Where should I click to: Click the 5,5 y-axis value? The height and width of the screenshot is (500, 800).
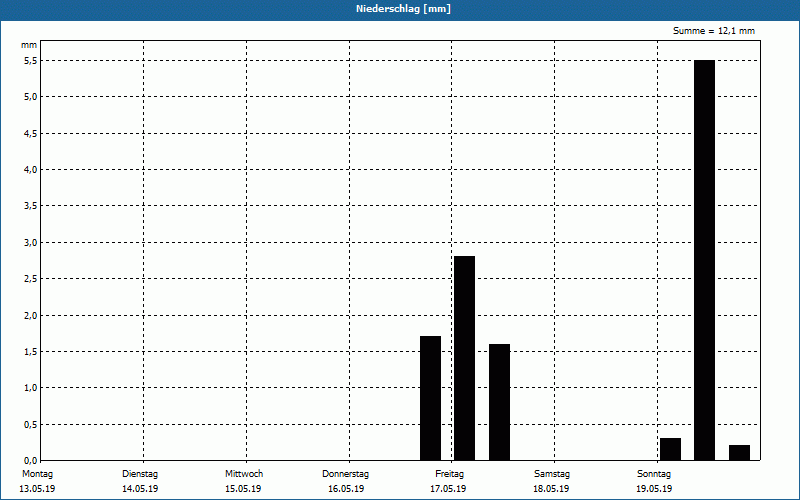[31, 60]
